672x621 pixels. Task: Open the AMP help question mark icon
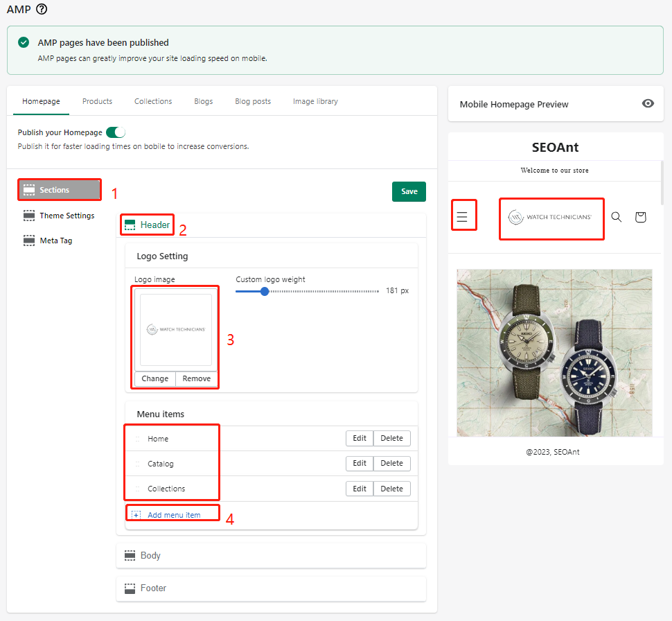tap(42, 9)
